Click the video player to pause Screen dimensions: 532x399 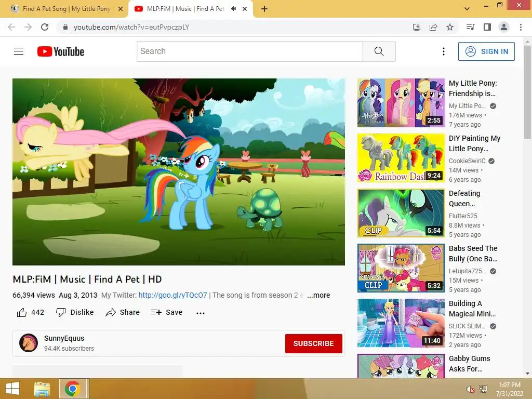click(179, 171)
